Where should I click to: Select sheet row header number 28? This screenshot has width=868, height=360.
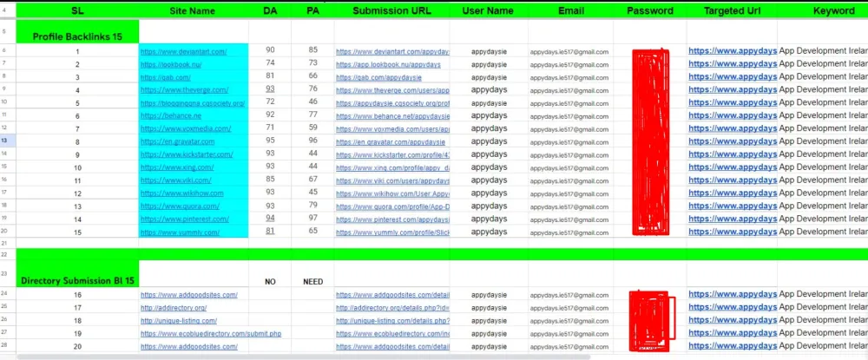click(x=3, y=345)
